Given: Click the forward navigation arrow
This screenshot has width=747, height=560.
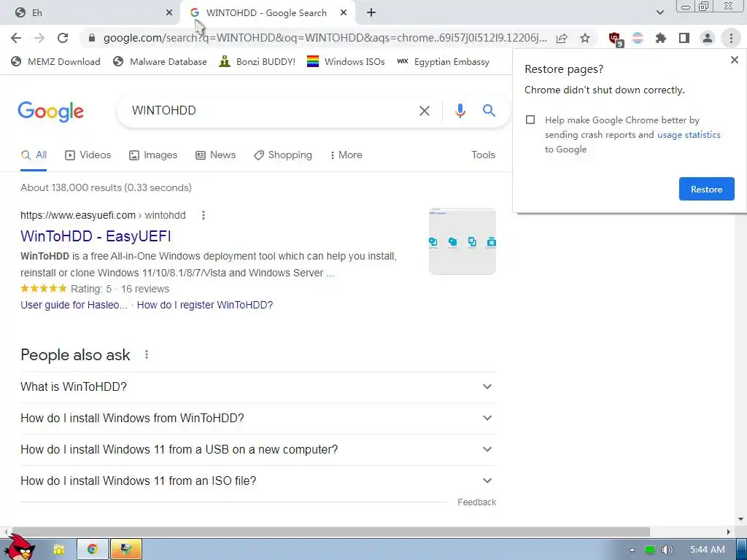Looking at the screenshot, I should [39, 38].
